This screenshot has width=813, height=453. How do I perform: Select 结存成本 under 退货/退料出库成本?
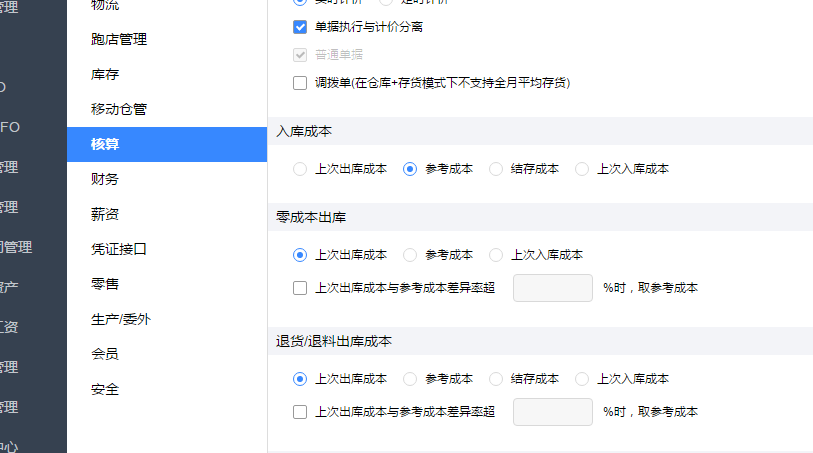[x=496, y=379]
